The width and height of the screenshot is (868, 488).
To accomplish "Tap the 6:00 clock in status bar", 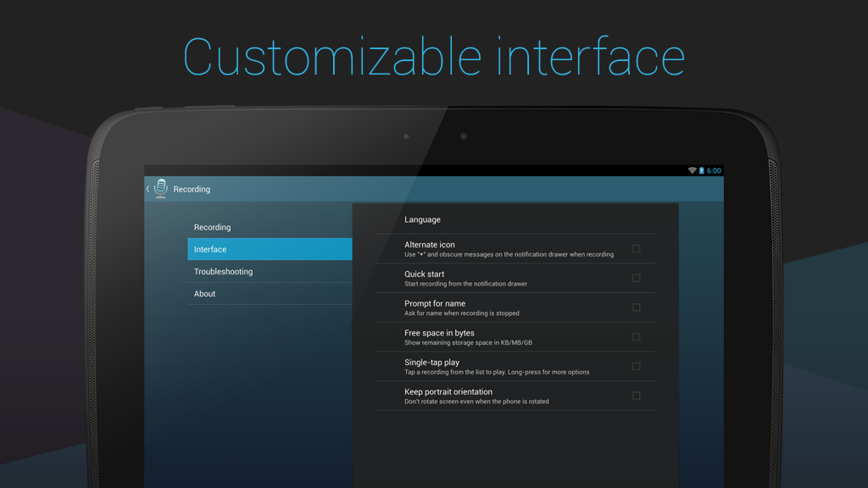I will pos(714,171).
